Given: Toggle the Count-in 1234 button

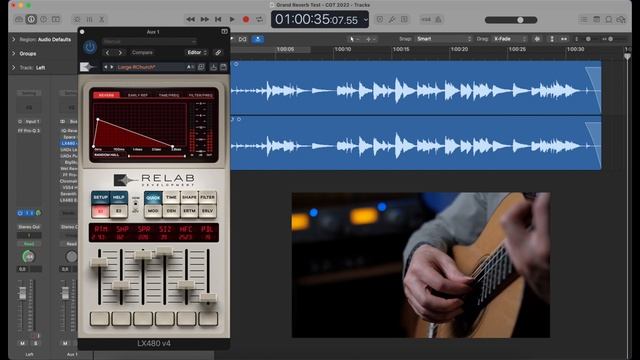Looking at the screenshot, I should (x=426, y=19).
